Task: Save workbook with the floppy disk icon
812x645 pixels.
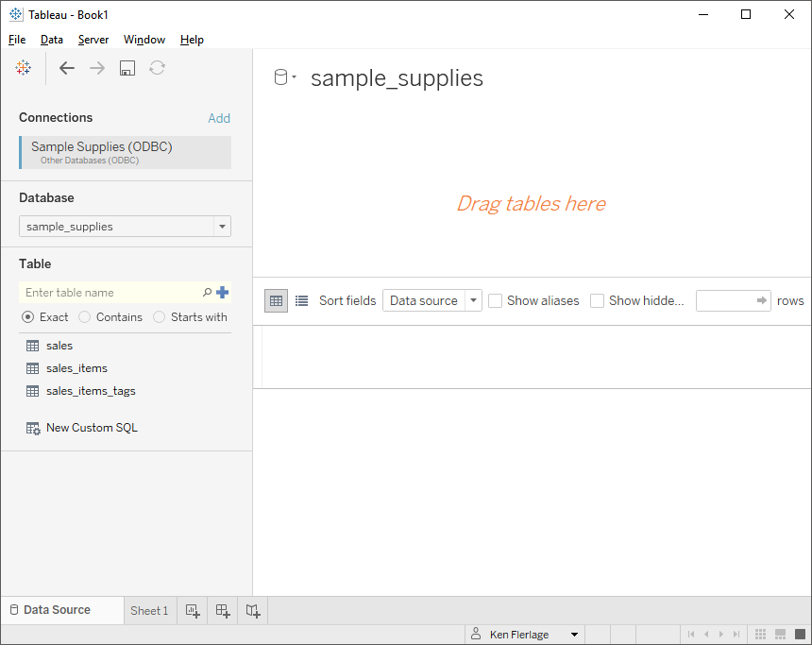Action: tap(127, 68)
